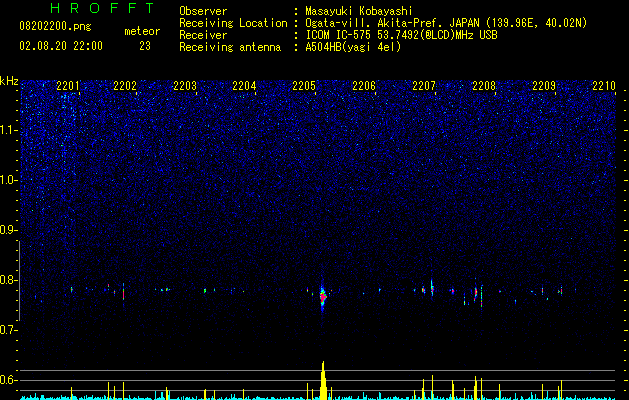Image resolution: width=629 pixels, height=400 pixels.
Task: Click the Receiving antenna field label
Action: 230,47
